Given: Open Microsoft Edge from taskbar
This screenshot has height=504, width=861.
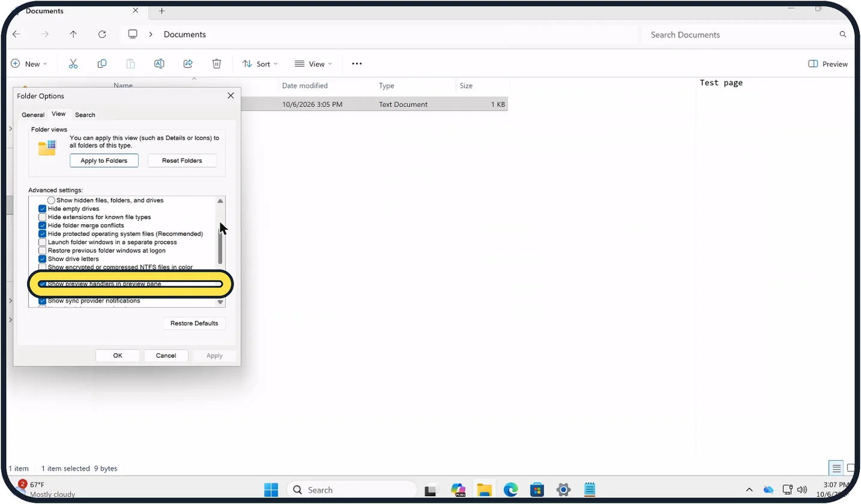Looking at the screenshot, I should [510, 490].
